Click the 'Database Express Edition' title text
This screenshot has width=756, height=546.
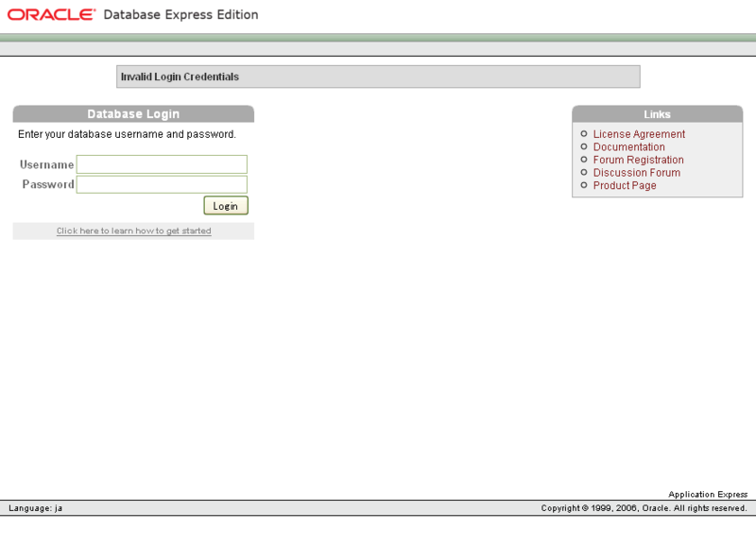point(180,15)
